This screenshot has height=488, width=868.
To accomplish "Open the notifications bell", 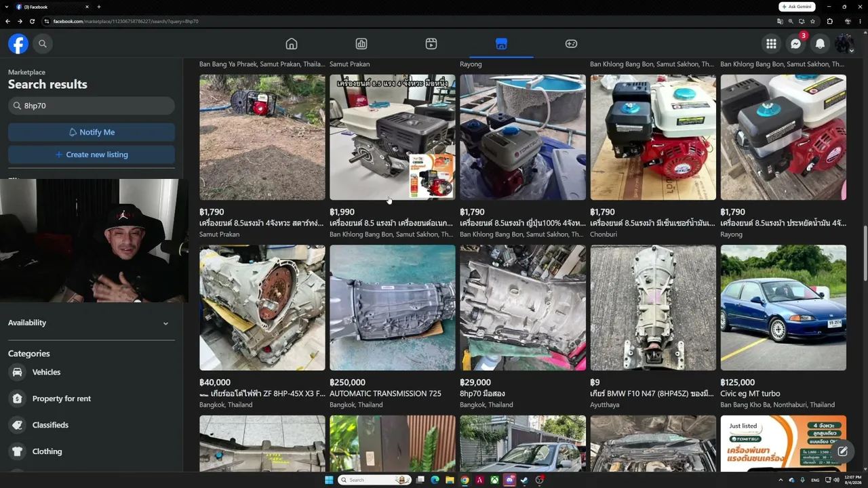I will tap(820, 44).
